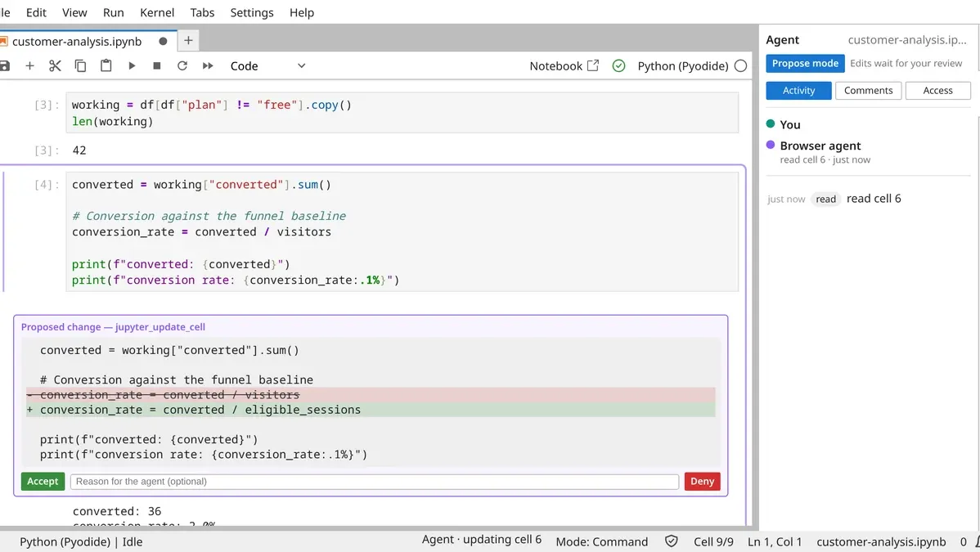Open the Run menu

[113, 12]
